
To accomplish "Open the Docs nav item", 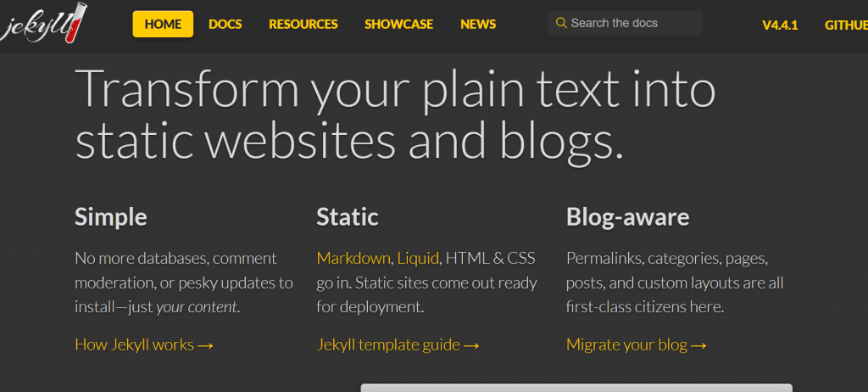I will pos(225,25).
